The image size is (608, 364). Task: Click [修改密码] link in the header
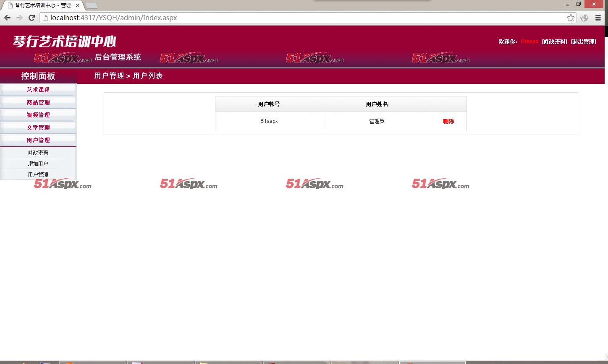coord(554,42)
